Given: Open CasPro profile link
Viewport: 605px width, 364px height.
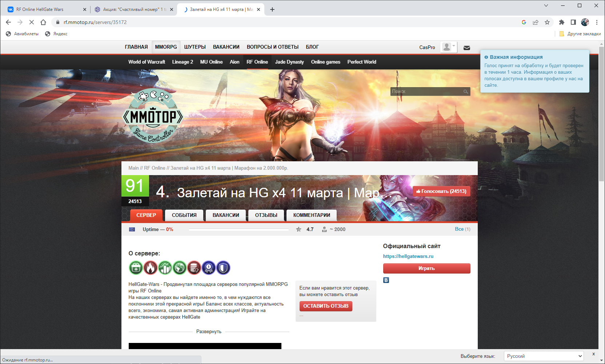Looking at the screenshot, I should click(x=427, y=47).
